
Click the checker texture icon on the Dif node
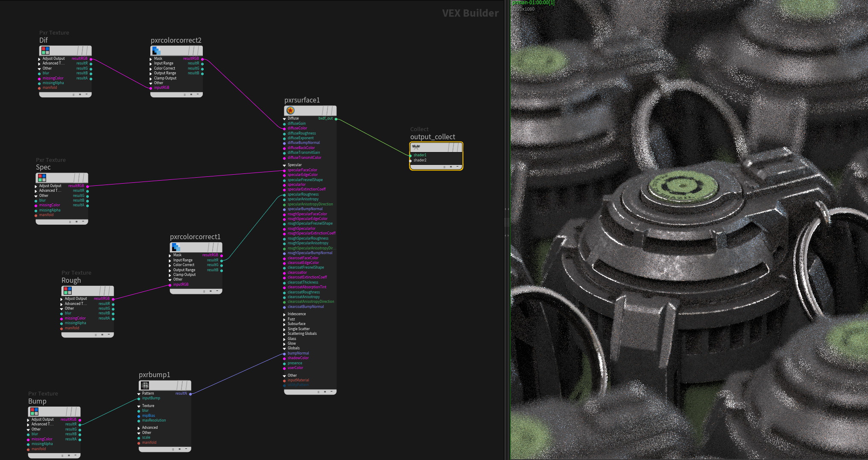coord(46,50)
